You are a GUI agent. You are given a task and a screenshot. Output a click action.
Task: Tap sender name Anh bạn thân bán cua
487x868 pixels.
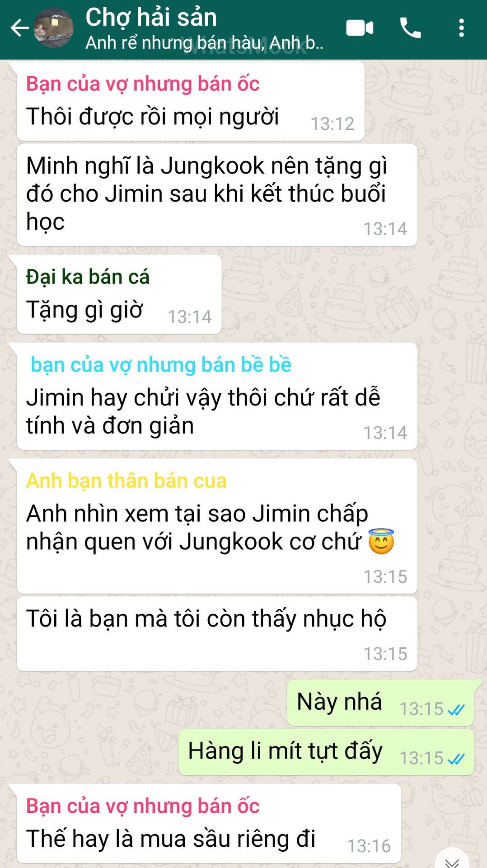pyautogui.click(x=126, y=481)
